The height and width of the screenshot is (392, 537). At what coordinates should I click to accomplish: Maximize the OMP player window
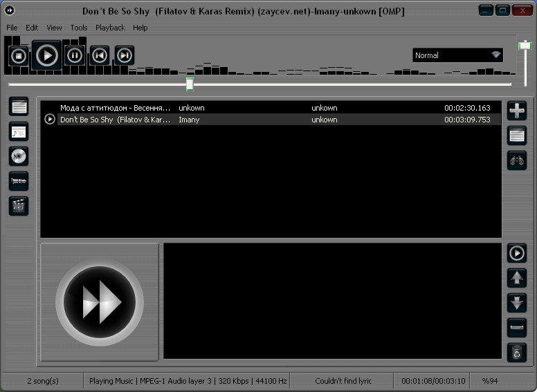(x=502, y=10)
